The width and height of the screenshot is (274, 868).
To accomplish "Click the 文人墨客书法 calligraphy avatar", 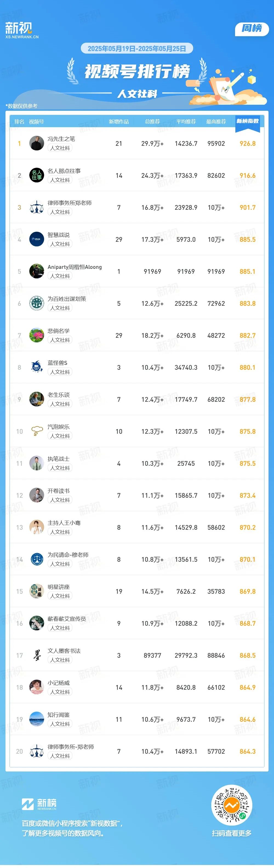I will tap(36, 656).
